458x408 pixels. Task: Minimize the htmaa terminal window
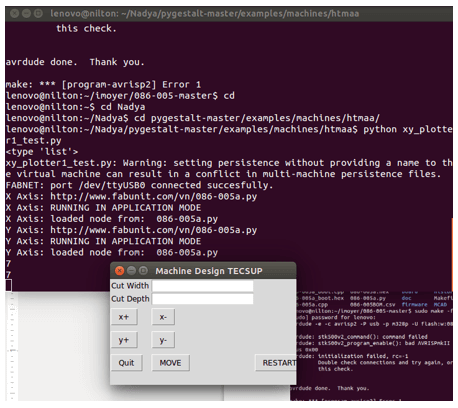26,14
